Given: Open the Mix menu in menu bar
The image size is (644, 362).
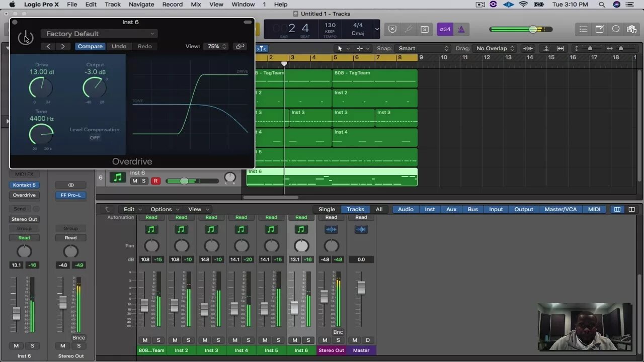Looking at the screenshot, I should [196, 4].
